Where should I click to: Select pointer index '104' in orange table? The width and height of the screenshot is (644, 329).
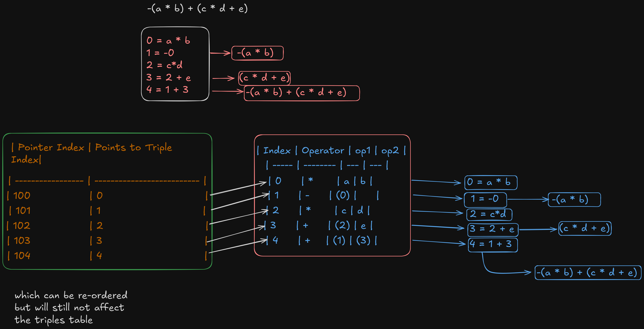pos(22,256)
